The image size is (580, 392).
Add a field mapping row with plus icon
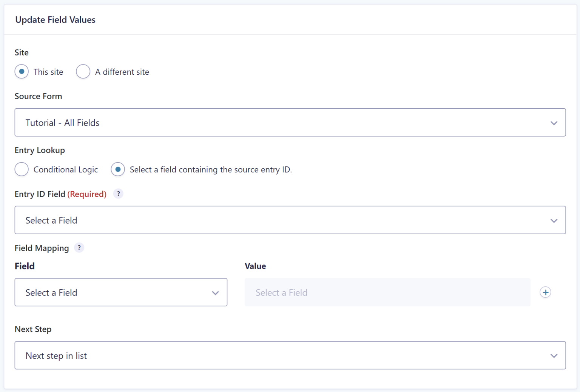click(545, 292)
